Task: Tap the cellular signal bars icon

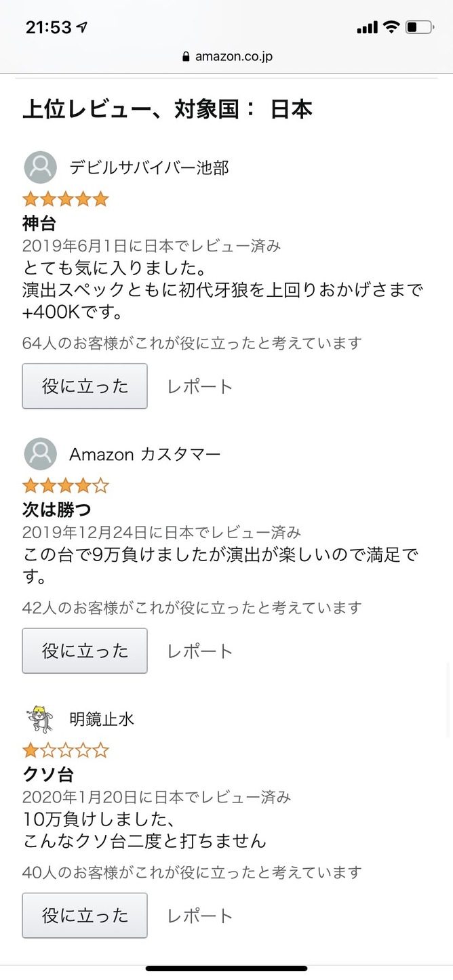Action: [x=367, y=27]
